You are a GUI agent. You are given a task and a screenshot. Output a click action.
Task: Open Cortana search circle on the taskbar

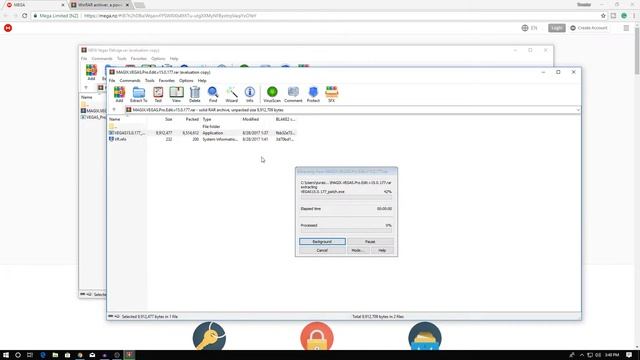coord(18,355)
